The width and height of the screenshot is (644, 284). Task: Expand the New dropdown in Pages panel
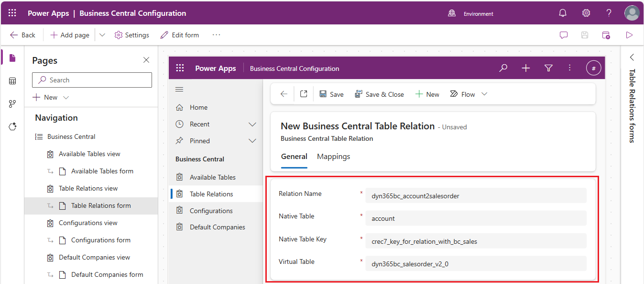66,97
